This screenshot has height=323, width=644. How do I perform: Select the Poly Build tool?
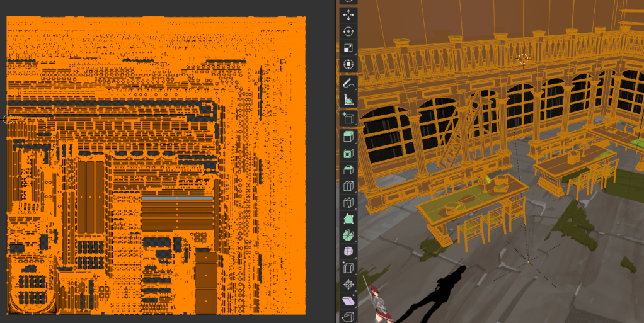pos(348,219)
